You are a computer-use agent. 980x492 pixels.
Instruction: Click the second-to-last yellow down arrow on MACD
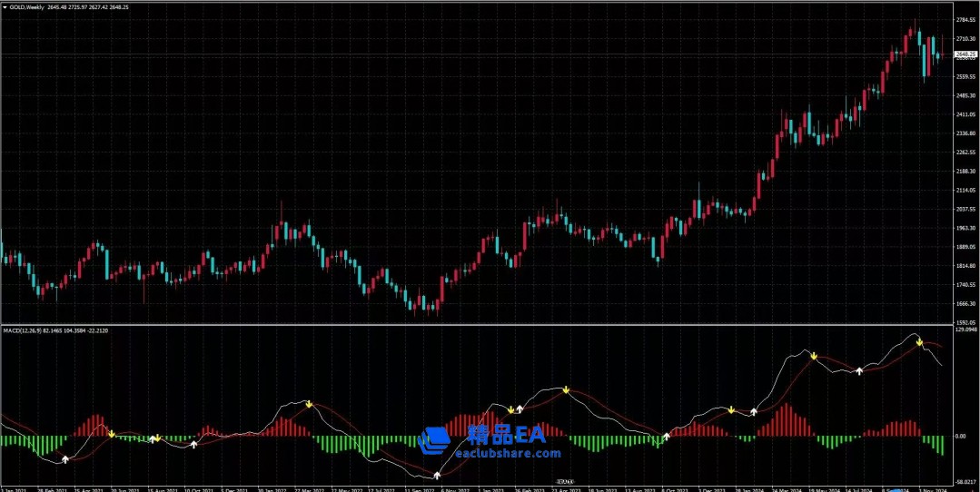click(x=815, y=356)
